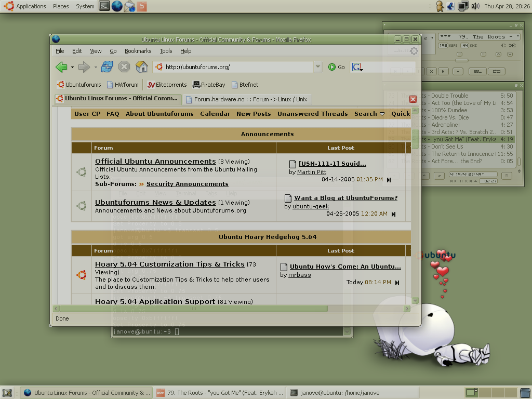
Task: Open the user profile link Martin Pitt
Action: coord(312,172)
